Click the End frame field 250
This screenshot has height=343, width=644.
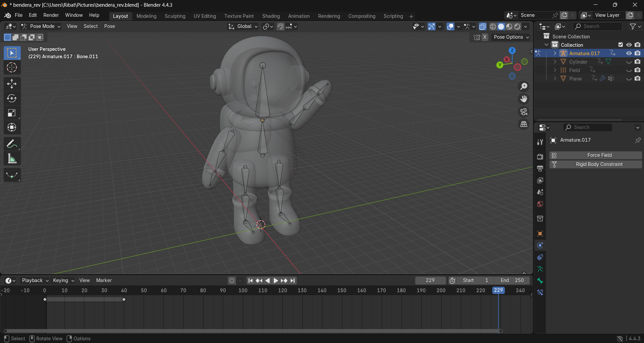pyautogui.click(x=512, y=280)
